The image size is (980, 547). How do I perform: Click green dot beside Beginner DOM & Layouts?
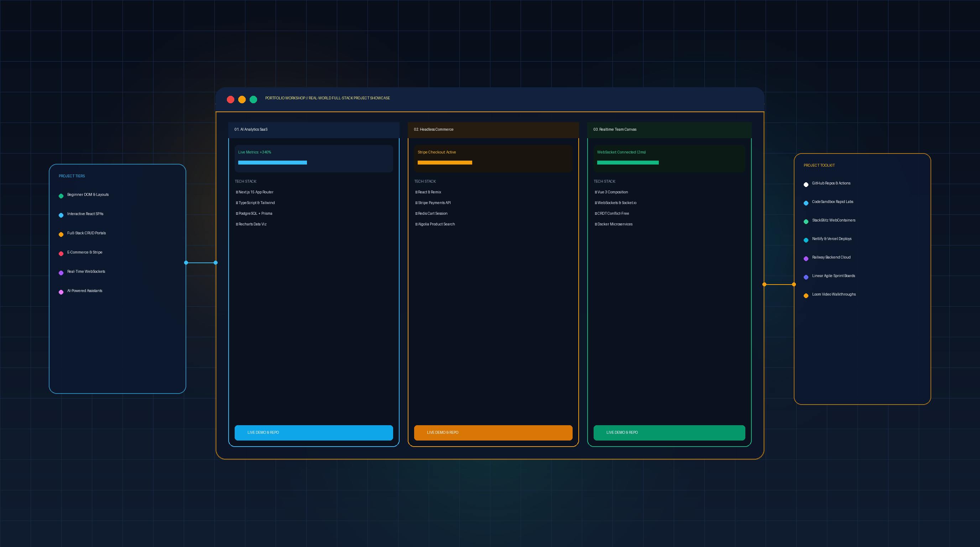pos(61,196)
